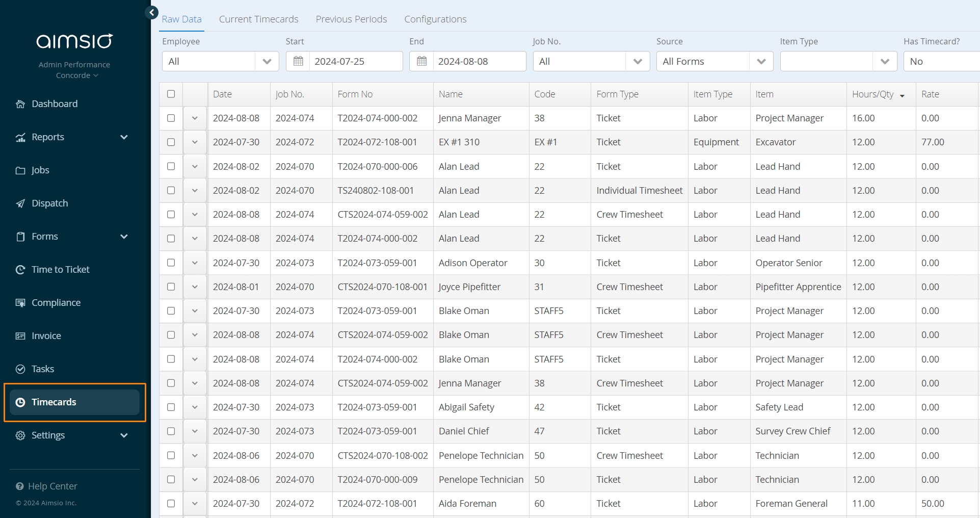This screenshot has height=518, width=980.
Task: Check the Jenna Manager 16.00 hours row
Action: tap(171, 118)
